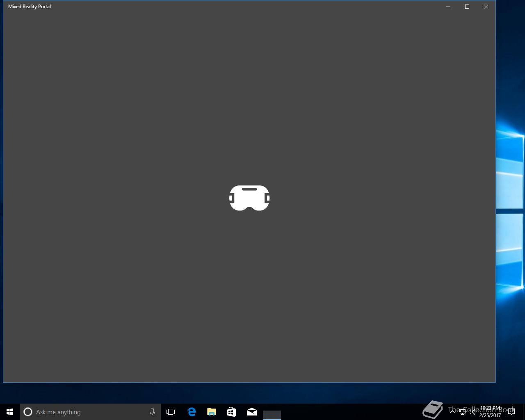This screenshot has width=525, height=420.
Task: Launch Microsoft Edge from the taskbar
Action: click(x=192, y=412)
